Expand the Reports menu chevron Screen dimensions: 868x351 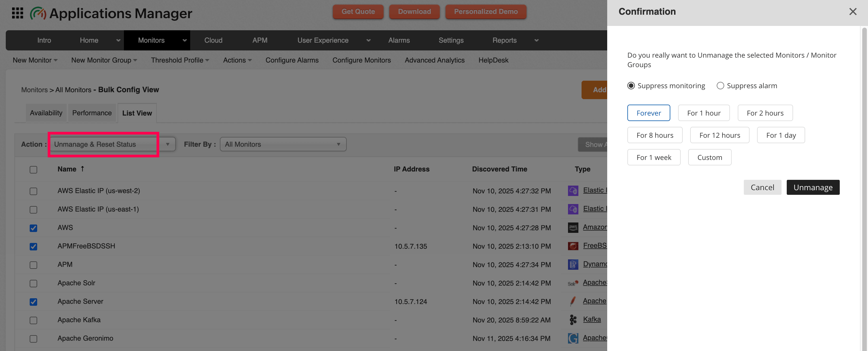pyautogui.click(x=536, y=40)
